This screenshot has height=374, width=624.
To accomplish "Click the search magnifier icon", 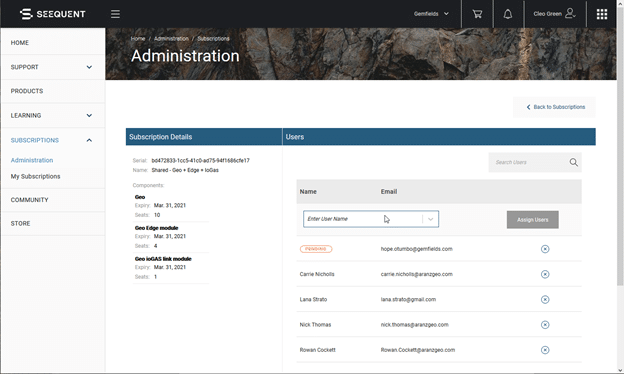I will [573, 162].
